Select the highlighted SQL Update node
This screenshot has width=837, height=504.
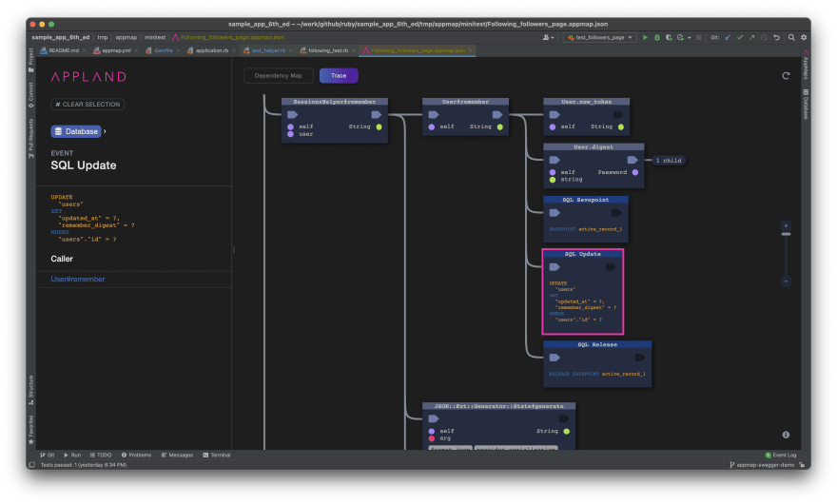(x=583, y=292)
